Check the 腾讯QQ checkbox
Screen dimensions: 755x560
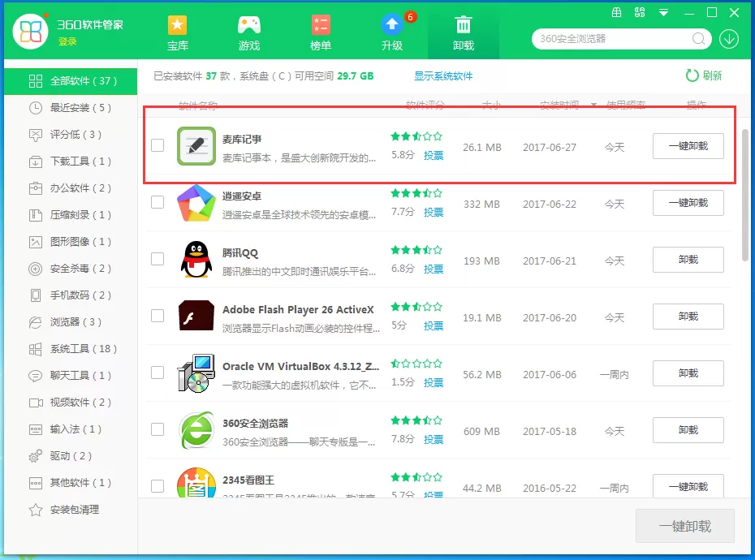coord(157,259)
